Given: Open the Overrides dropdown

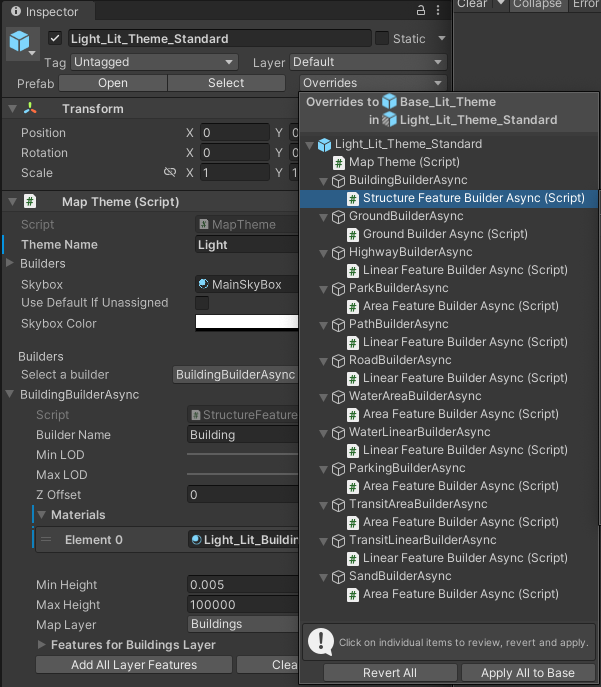Looking at the screenshot, I should click(373, 83).
